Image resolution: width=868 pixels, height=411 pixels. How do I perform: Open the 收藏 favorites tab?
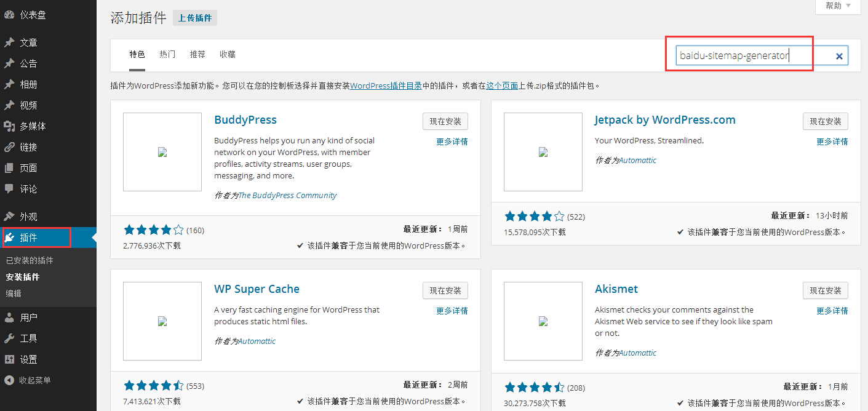click(228, 54)
